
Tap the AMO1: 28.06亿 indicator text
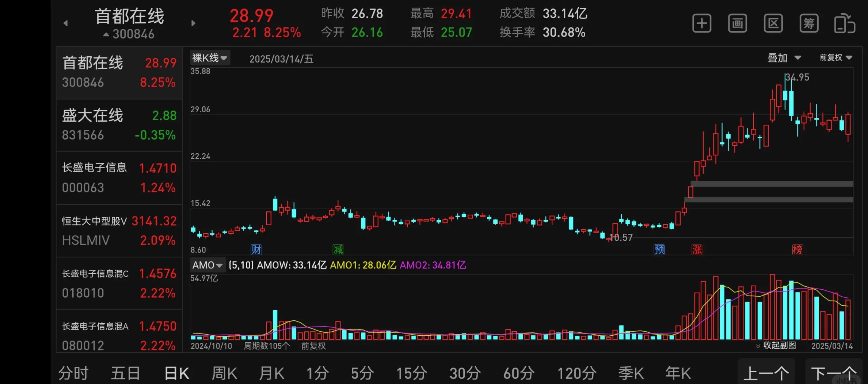363,265
